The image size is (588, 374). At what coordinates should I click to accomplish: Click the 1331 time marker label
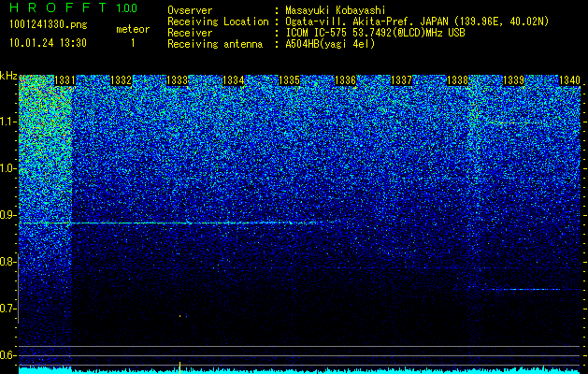(x=65, y=80)
